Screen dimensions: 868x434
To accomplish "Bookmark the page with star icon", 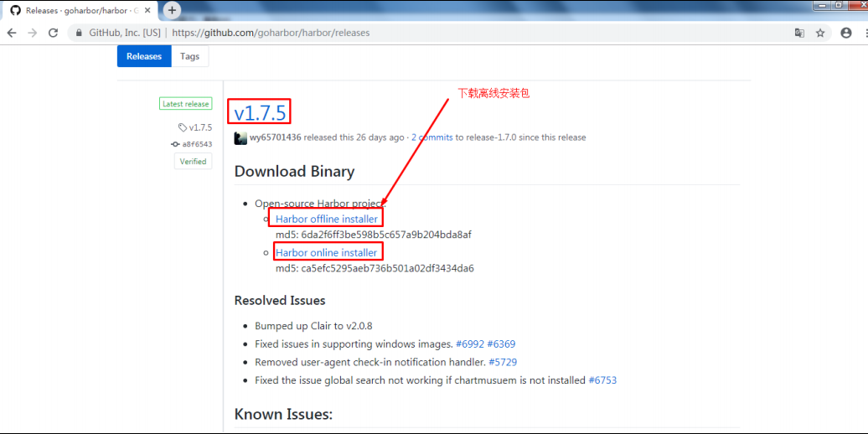I will coord(820,33).
